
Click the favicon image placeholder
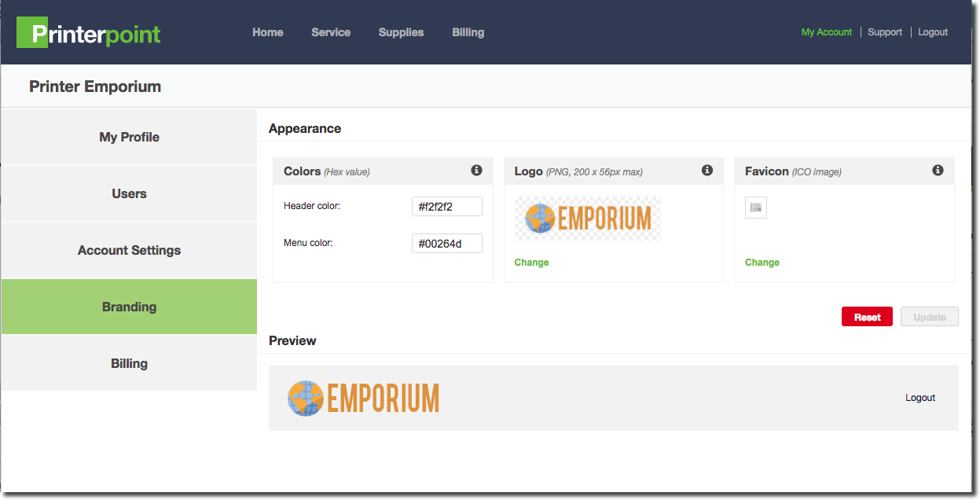[x=755, y=208]
